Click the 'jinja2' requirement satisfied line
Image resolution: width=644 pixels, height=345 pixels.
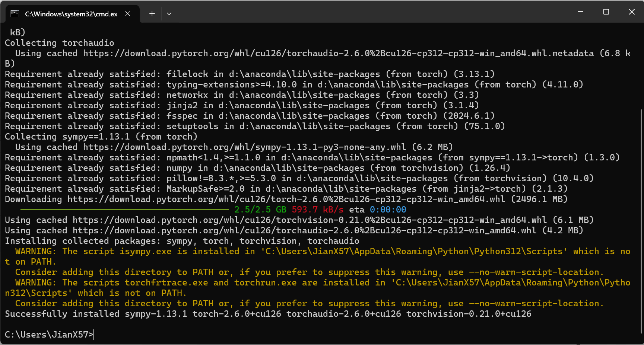242,105
